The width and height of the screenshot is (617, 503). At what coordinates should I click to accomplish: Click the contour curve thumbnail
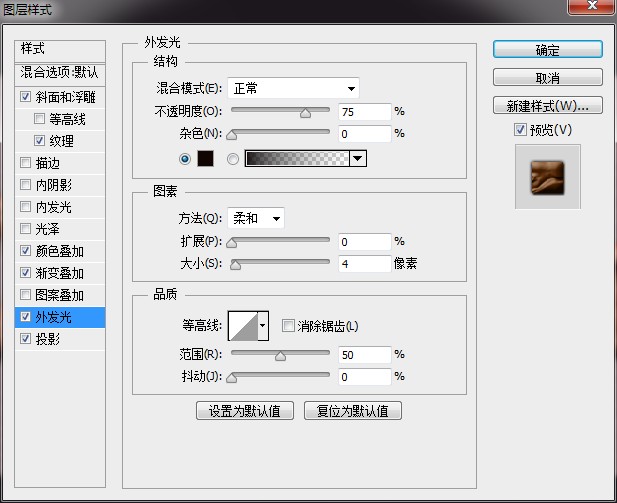[x=243, y=325]
